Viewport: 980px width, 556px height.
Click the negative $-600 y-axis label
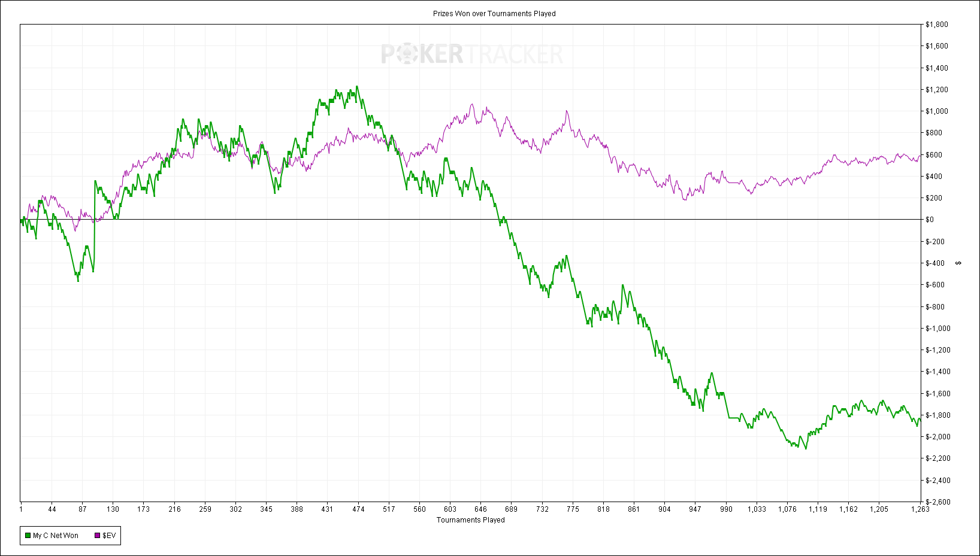936,285
